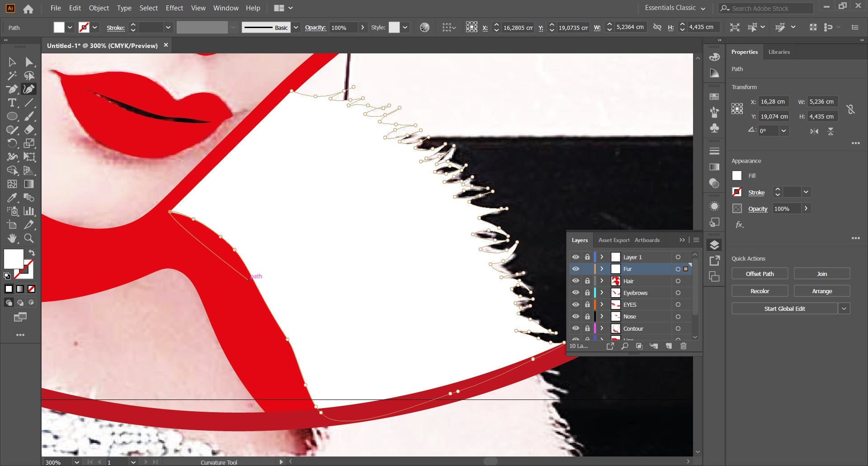Click the Fill color box in toolbar
Screen dimensions: 868x466
(x=14, y=259)
